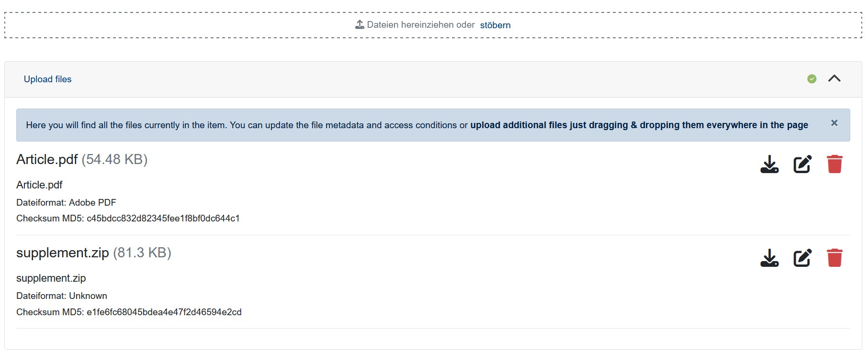This screenshot has width=868, height=352.
Task: Collapse the Upload files section
Action: pos(835,78)
